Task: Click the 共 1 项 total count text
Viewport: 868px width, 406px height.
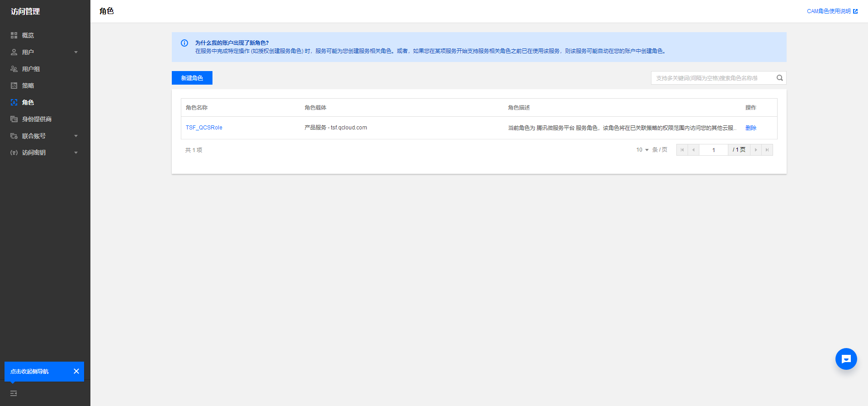Action: click(193, 150)
